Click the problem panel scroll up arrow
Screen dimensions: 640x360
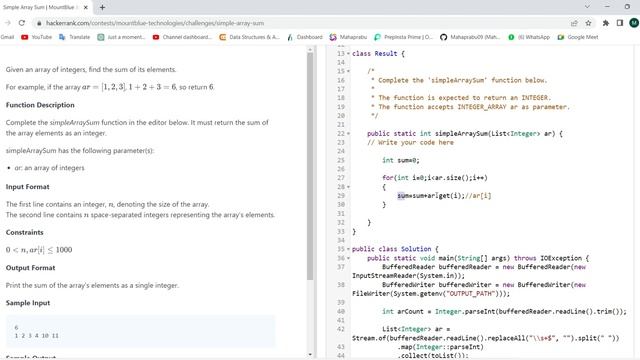click(x=310, y=49)
